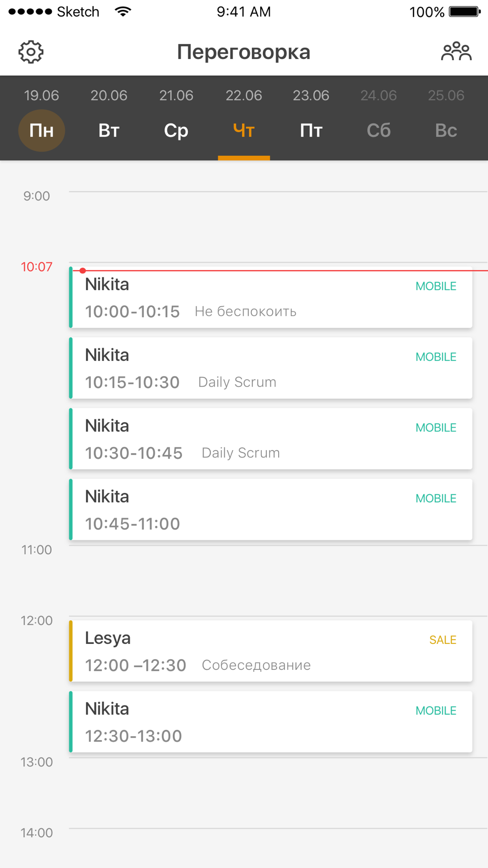Image resolution: width=488 pixels, height=868 pixels.
Task: Open Nikita's 12:30-13:00 booking
Action: [x=271, y=722]
